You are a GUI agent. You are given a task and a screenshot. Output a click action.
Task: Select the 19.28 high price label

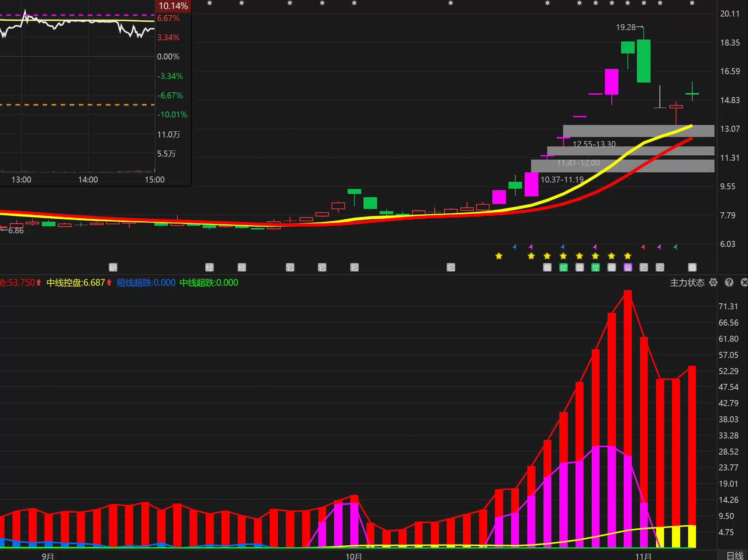626,27
